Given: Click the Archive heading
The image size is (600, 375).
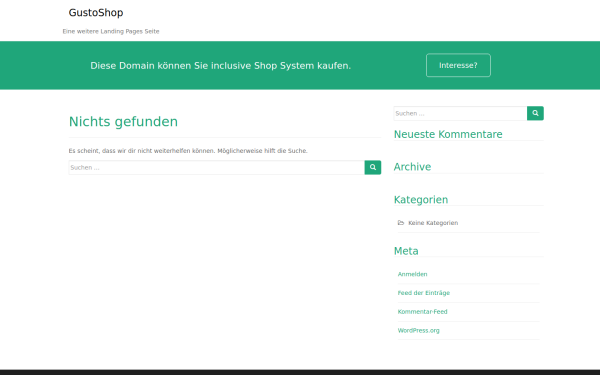Looking at the screenshot, I should (412, 167).
